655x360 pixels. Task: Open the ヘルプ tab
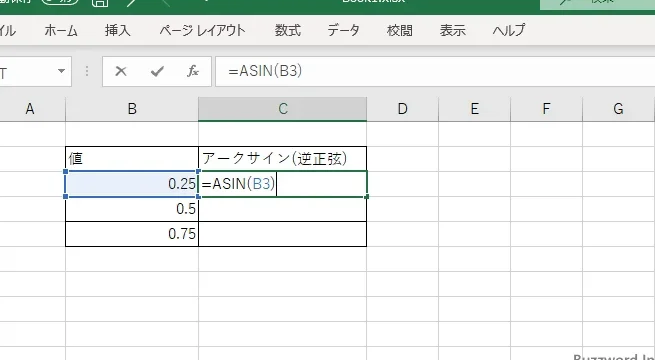[x=508, y=30]
